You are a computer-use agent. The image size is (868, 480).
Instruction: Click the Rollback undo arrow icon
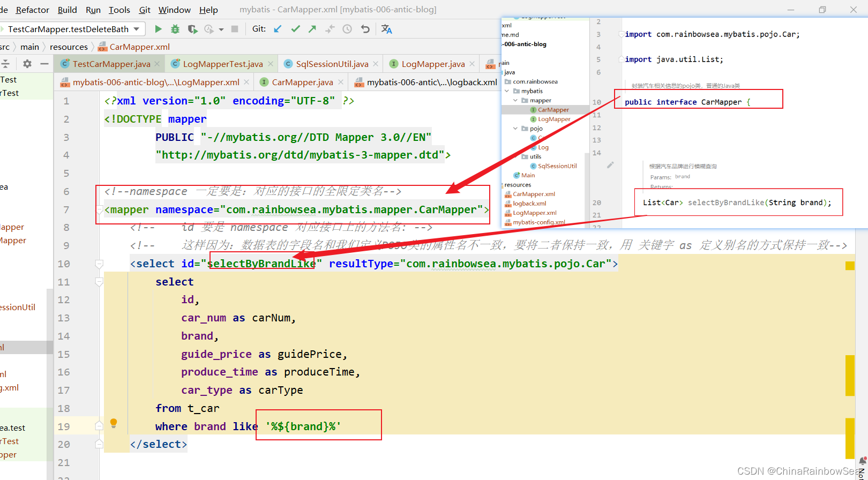[x=365, y=29]
